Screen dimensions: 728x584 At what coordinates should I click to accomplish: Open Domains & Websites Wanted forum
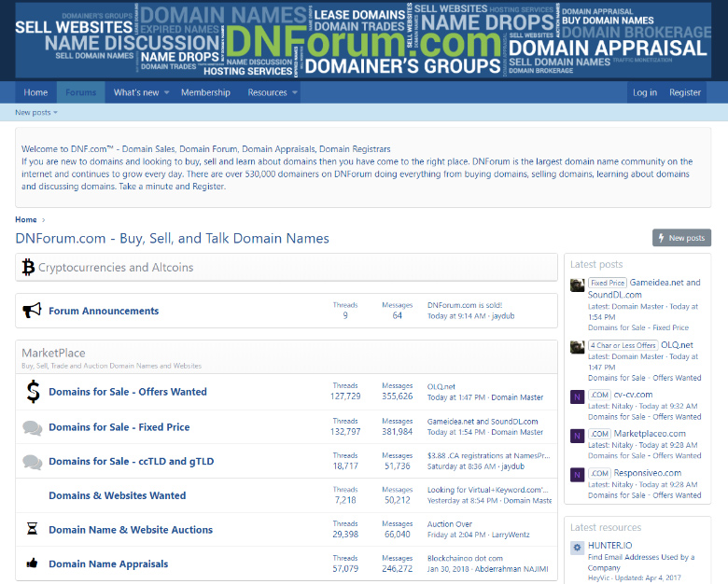(117, 495)
